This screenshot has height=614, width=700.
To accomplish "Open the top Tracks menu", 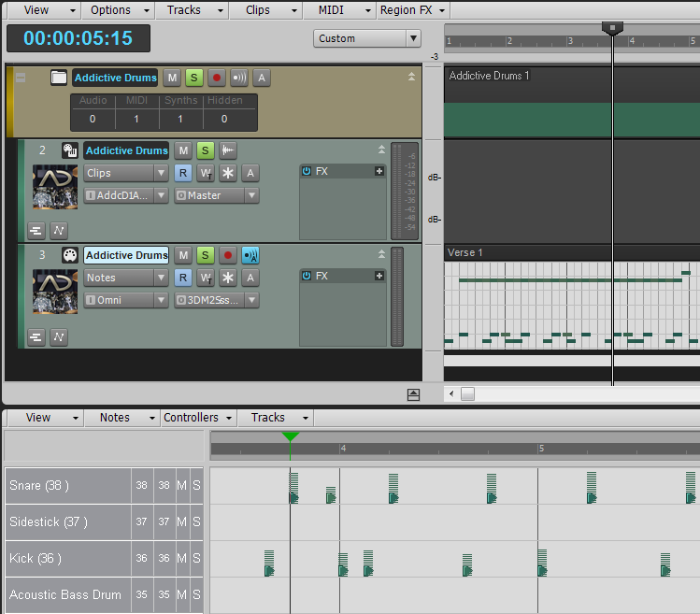I will (x=193, y=10).
